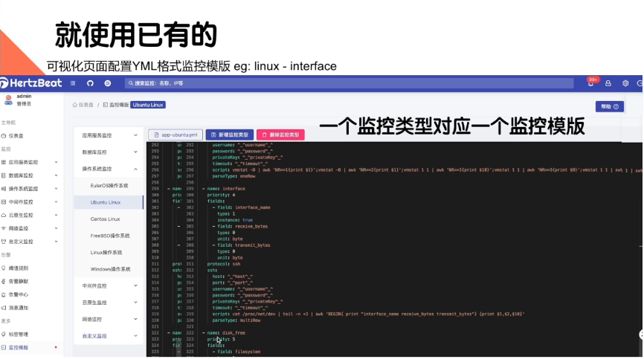Expand sidebar 网络监控 chevron
The height and width of the screenshot is (359, 644).
coord(57,228)
